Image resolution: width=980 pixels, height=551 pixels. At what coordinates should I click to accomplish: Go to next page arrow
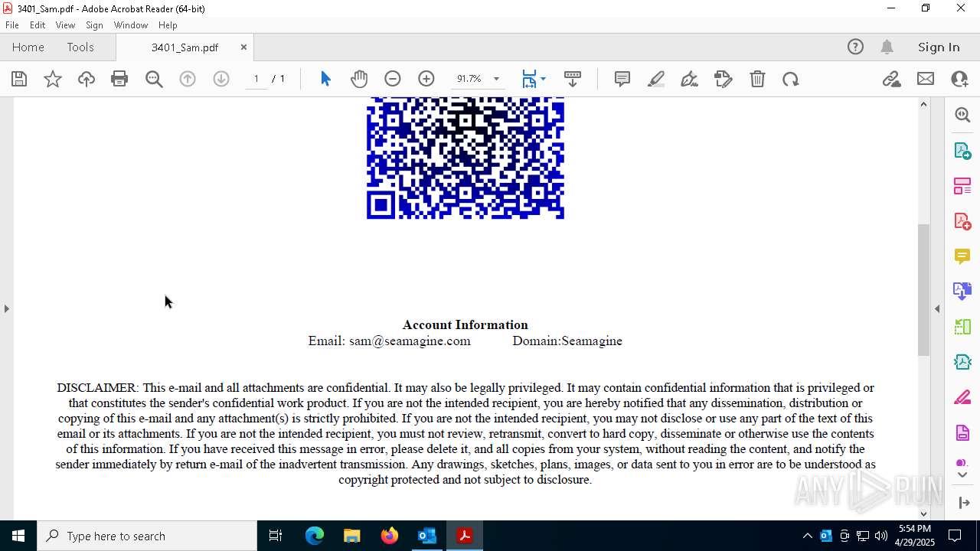click(x=221, y=79)
